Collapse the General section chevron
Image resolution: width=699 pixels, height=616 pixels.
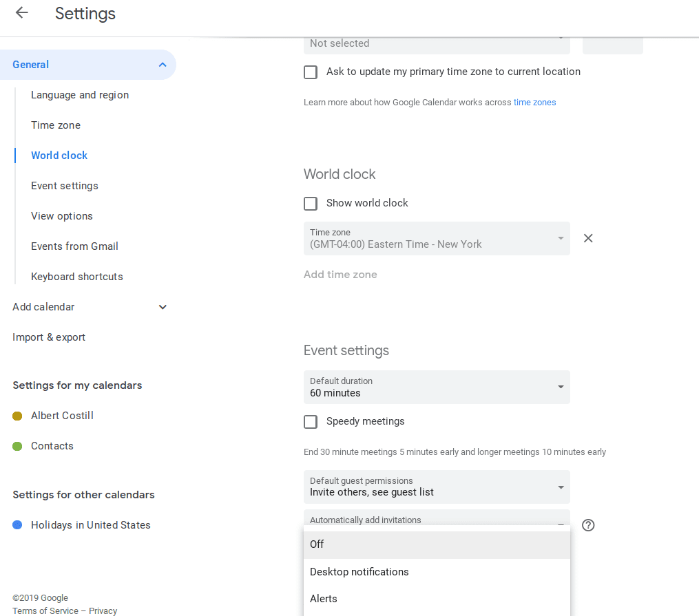pyautogui.click(x=163, y=65)
